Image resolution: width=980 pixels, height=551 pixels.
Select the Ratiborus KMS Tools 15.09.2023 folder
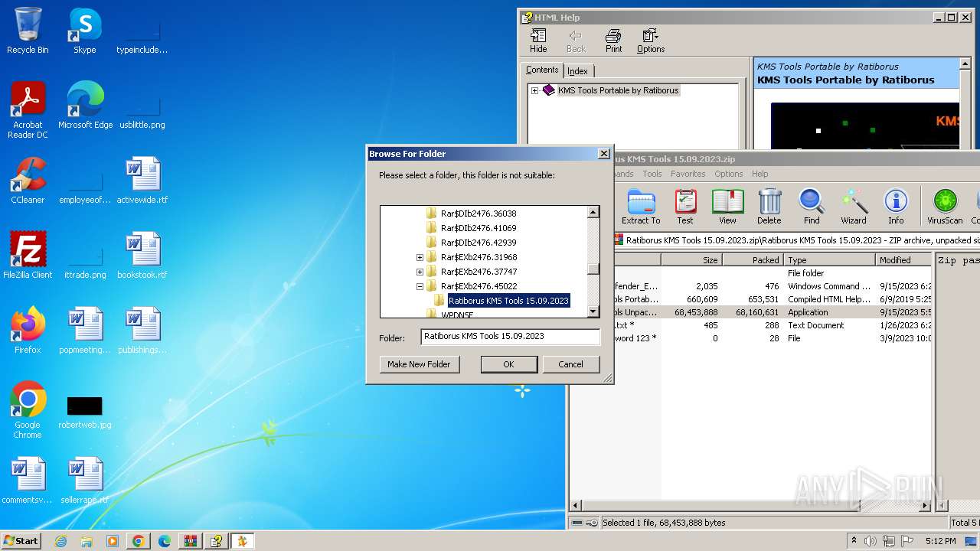point(508,301)
